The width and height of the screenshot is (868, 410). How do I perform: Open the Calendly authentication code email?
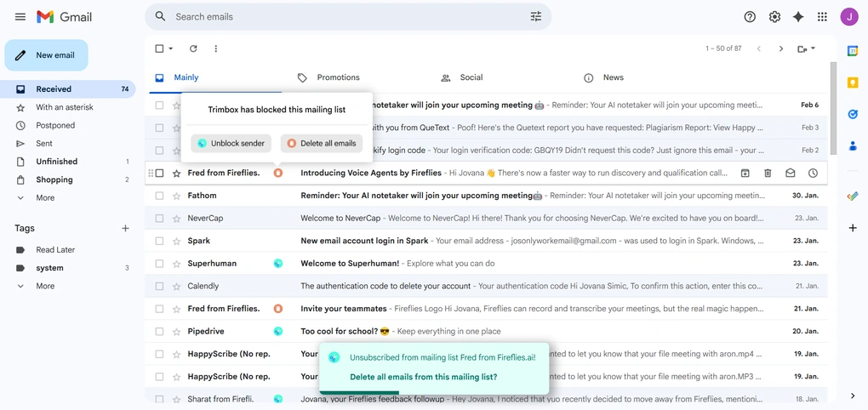point(486,286)
